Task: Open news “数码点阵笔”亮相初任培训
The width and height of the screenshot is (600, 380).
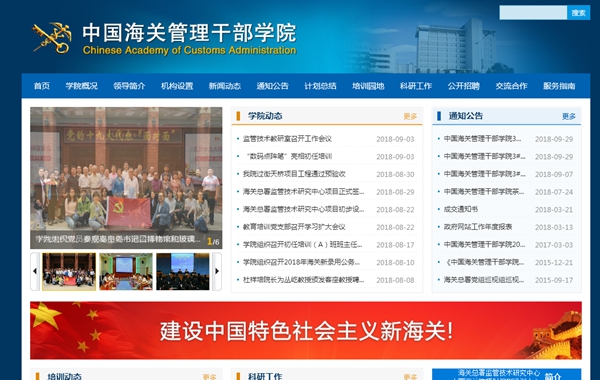Action: coord(288,157)
